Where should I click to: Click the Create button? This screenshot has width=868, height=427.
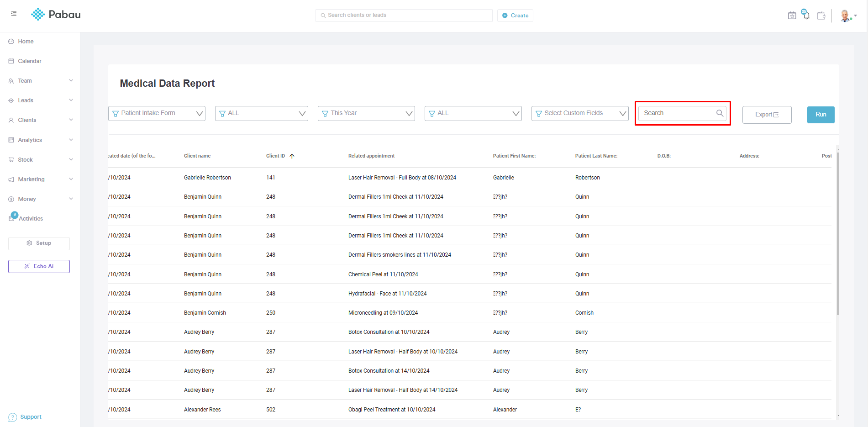coord(515,16)
